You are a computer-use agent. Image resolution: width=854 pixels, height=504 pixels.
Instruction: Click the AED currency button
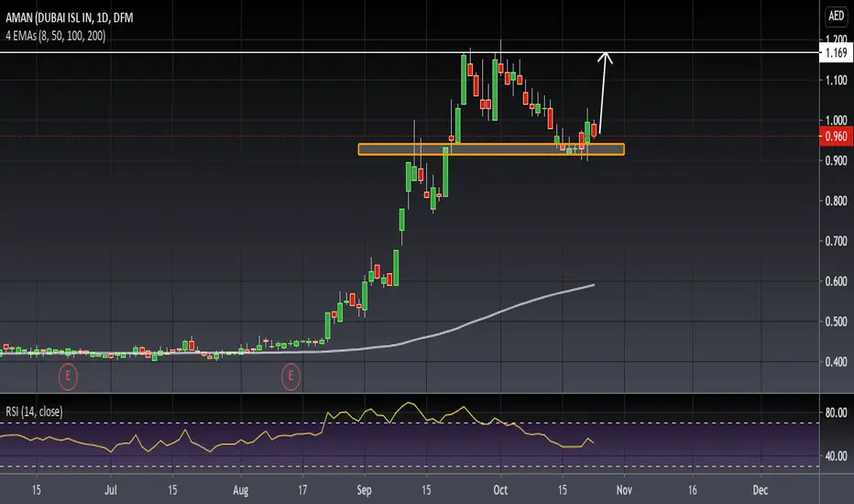(x=837, y=16)
